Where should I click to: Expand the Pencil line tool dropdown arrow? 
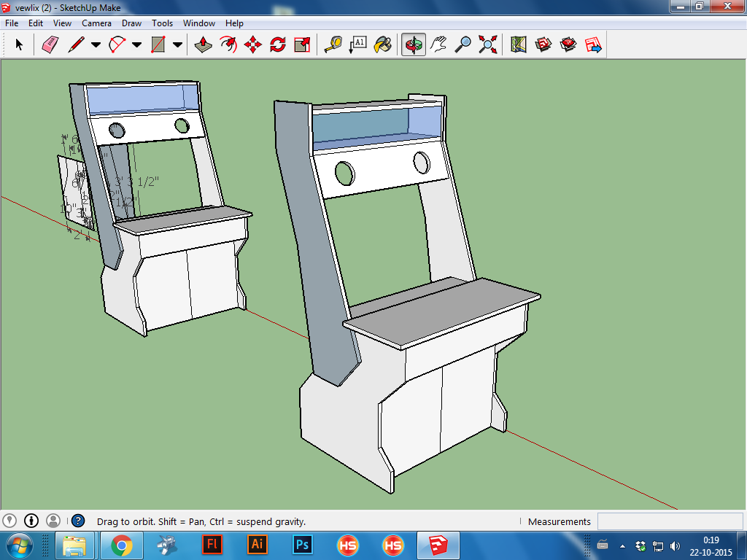pyautogui.click(x=96, y=45)
